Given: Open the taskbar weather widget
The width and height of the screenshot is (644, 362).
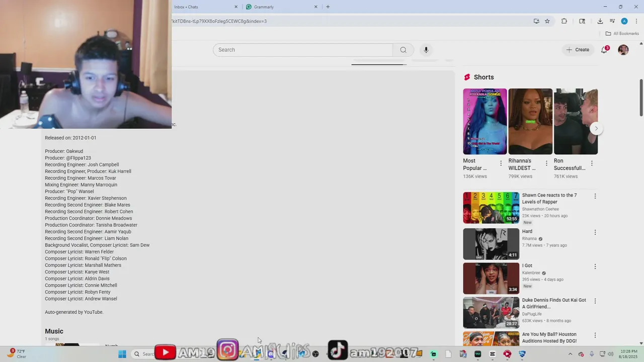Looking at the screenshot, I should point(16,354).
